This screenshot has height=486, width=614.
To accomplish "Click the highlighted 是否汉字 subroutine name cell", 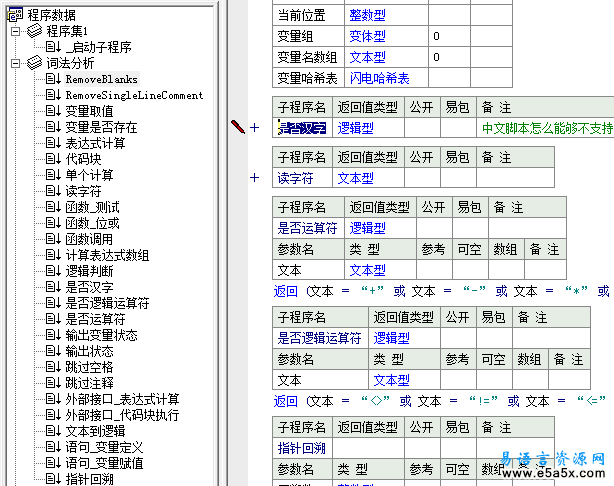I will (302, 128).
